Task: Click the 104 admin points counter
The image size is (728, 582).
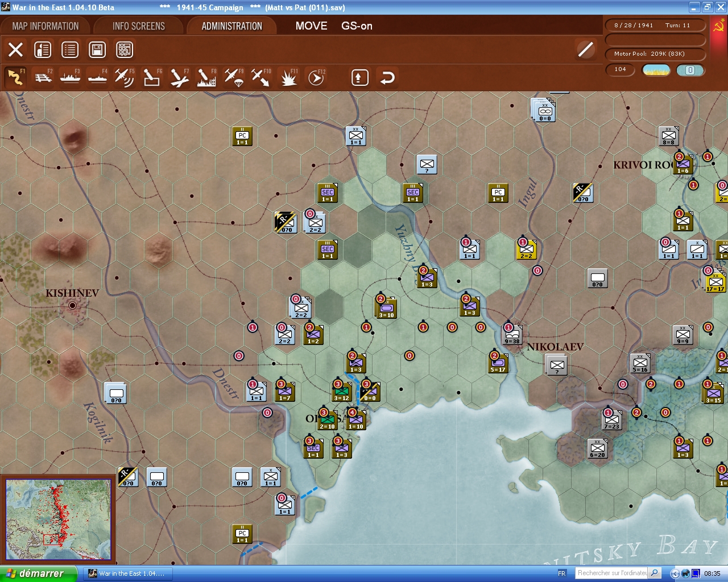Action: 621,69
